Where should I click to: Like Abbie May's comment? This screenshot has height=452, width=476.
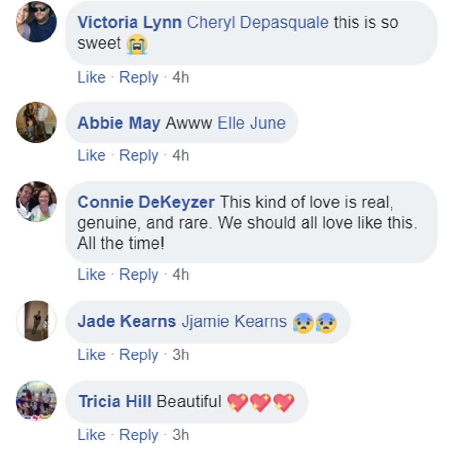coord(91,155)
